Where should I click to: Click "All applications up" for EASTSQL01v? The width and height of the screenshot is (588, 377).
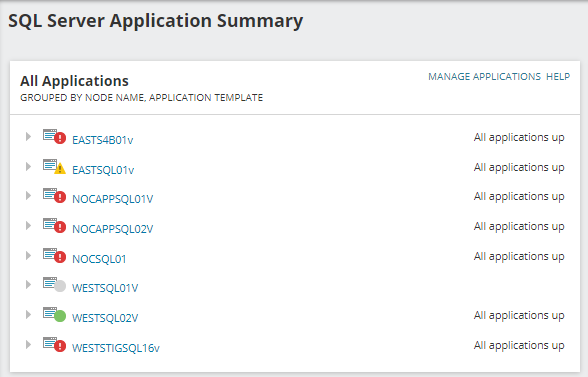click(519, 168)
